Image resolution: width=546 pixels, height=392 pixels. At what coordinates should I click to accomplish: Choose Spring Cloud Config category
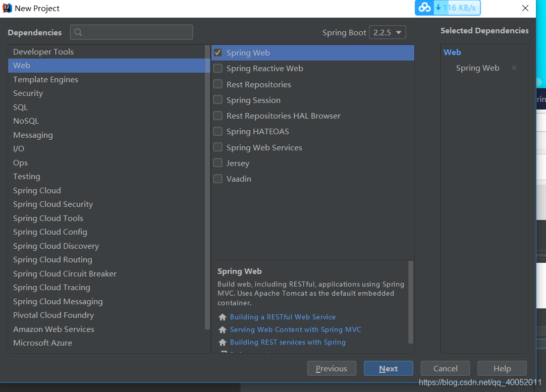click(106, 232)
